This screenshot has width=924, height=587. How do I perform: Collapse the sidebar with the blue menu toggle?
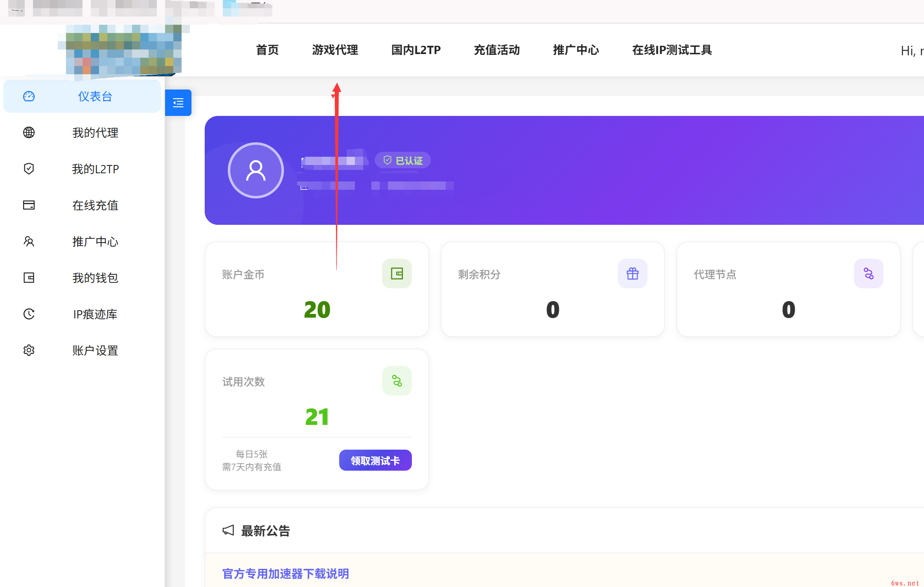click(x=178, y=103)
